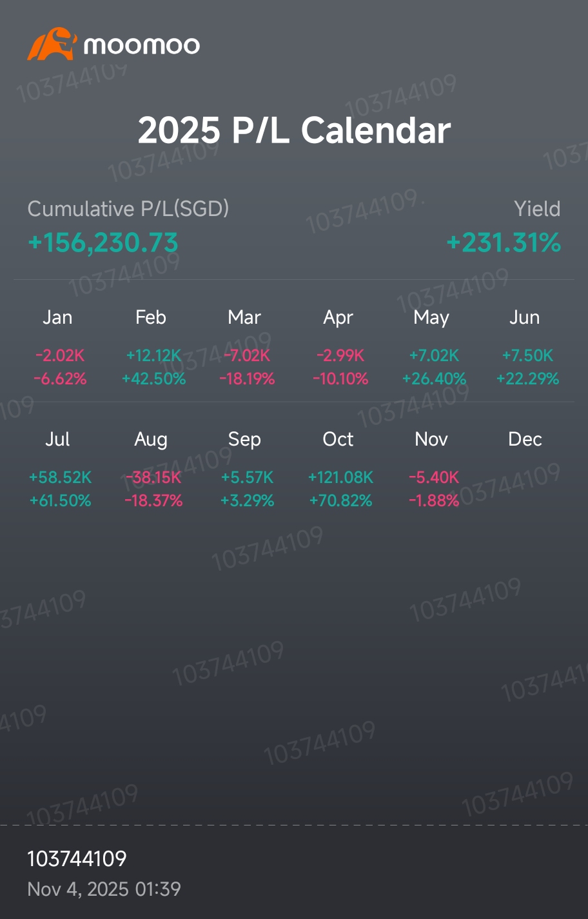The image size is (588, 919).
Task: Select the 2025 P/L Calendar title
Action: pos(294,130)
